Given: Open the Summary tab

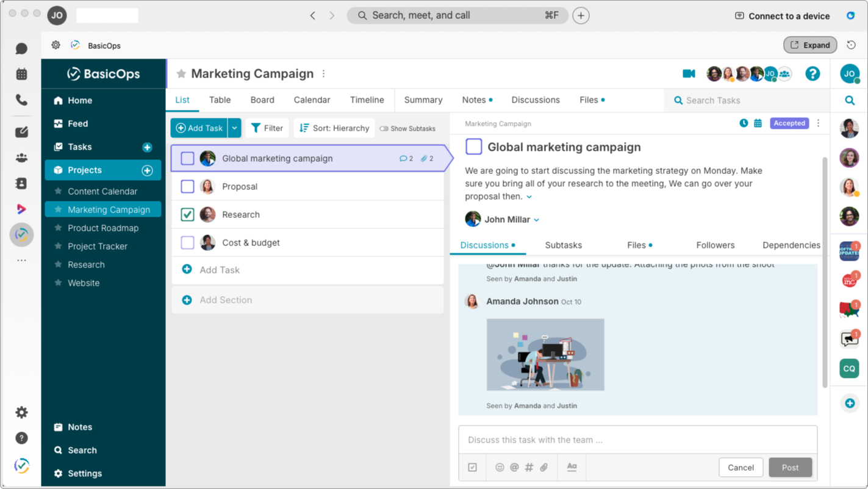Looking at the screenshot, I should point(423,100).
